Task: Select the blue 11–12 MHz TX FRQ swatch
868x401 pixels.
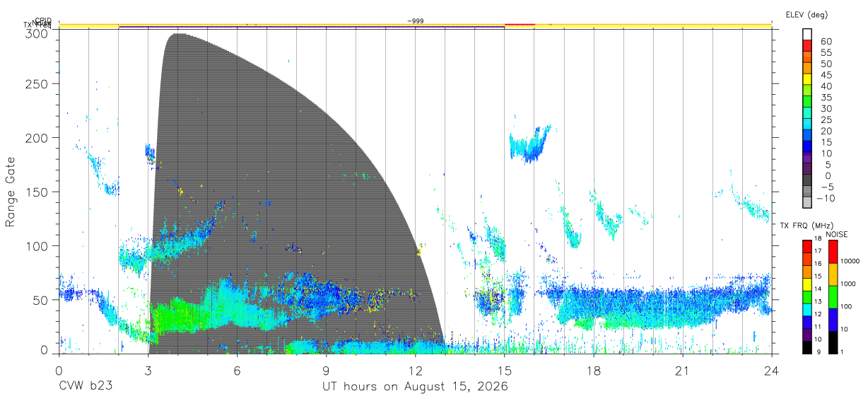Action: (807, 321)
